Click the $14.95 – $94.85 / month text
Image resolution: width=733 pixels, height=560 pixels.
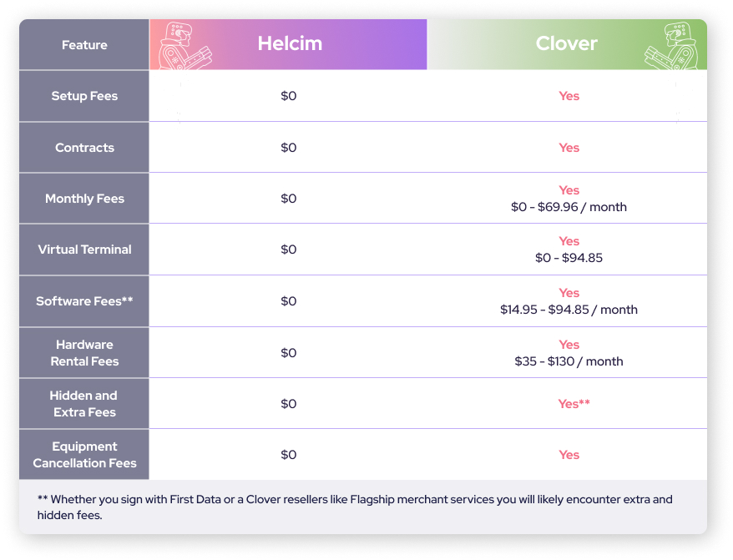[x=569, y=310]
